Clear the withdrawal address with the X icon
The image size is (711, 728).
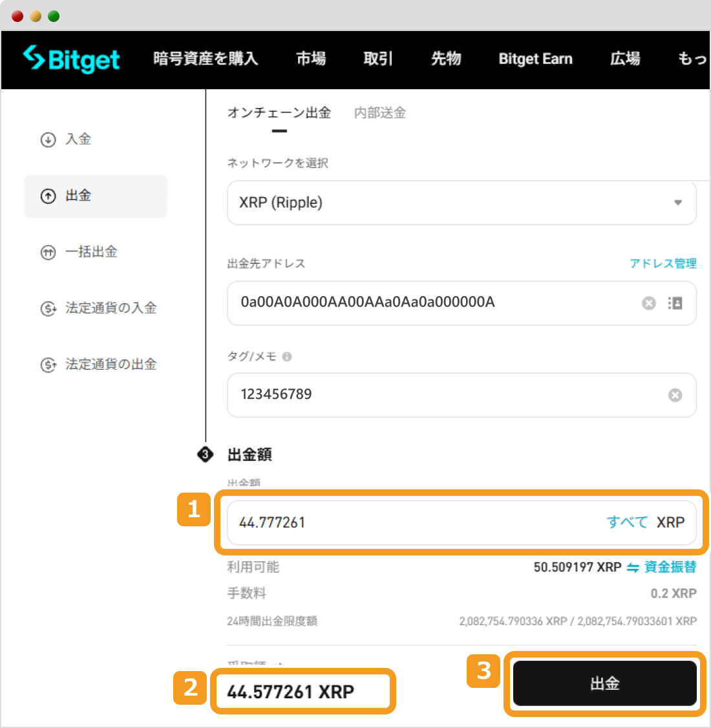pos(649,303)
